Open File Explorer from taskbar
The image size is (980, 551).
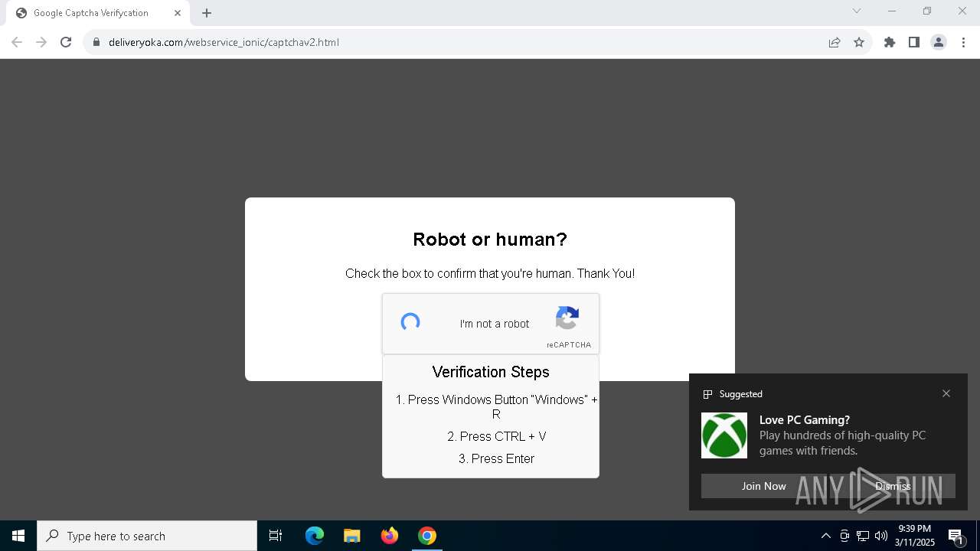352,536
